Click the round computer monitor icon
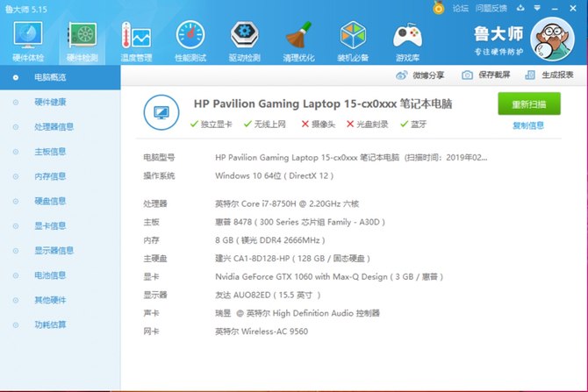Image resolution: width=588 pixels, height=392 pixels. click(x=161, y=112)
